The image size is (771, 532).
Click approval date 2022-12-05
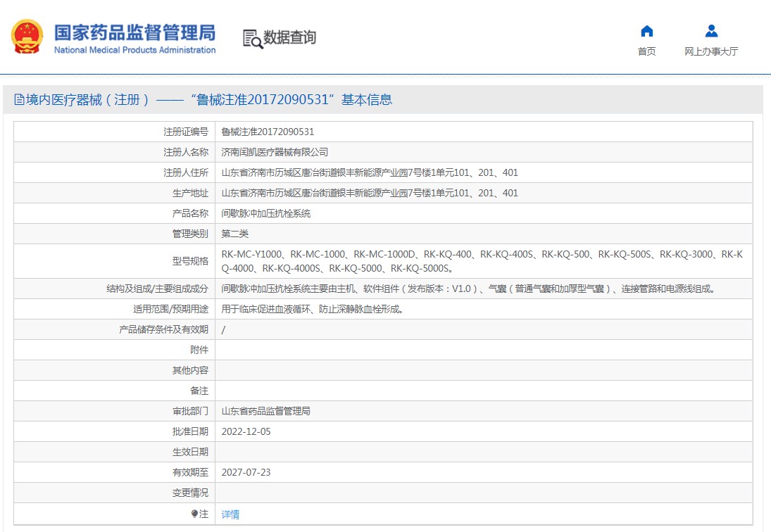point(246,431)
